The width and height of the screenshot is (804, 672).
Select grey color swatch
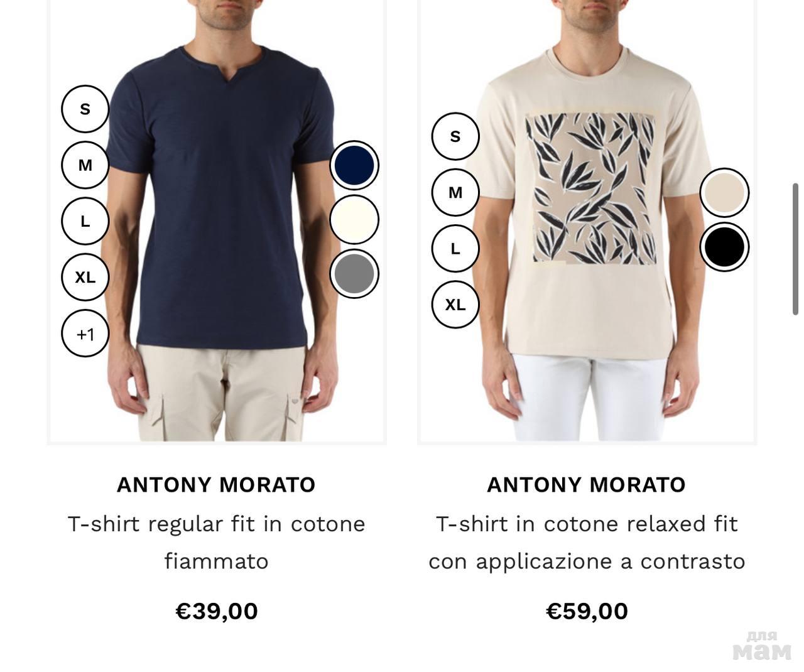click(354, 274)
